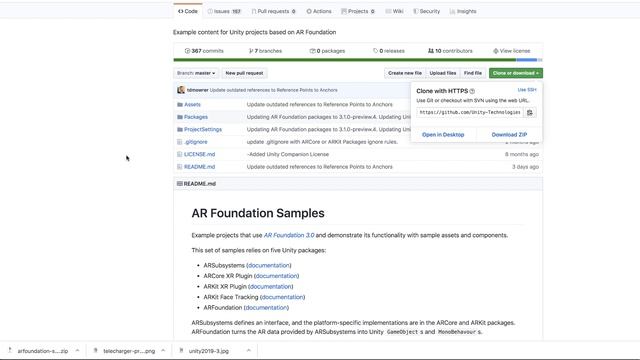Open latest commit message about Anchors
The width and height of the screenshot is (640, 360).
[x=273, y=90]
